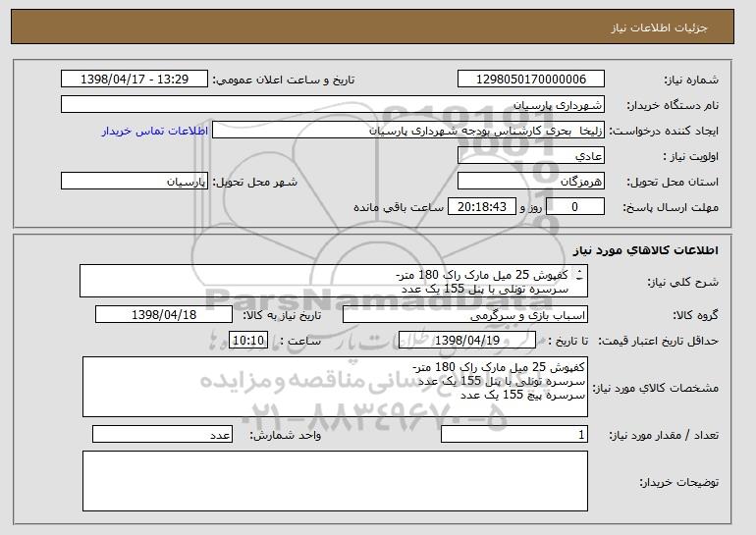Click the label مشخصات کالای مورد نیاز
This screenshot has width=756, height=535.
[656, 388]
